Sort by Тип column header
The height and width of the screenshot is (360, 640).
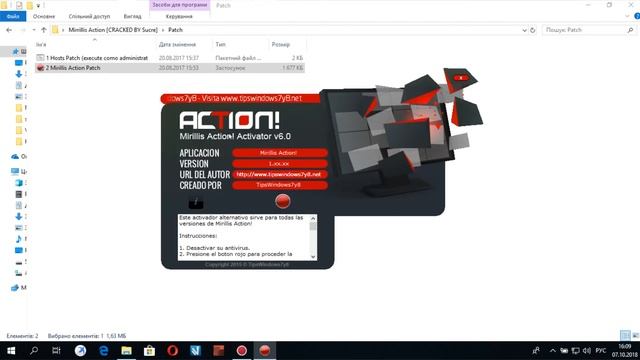[240, 44]
